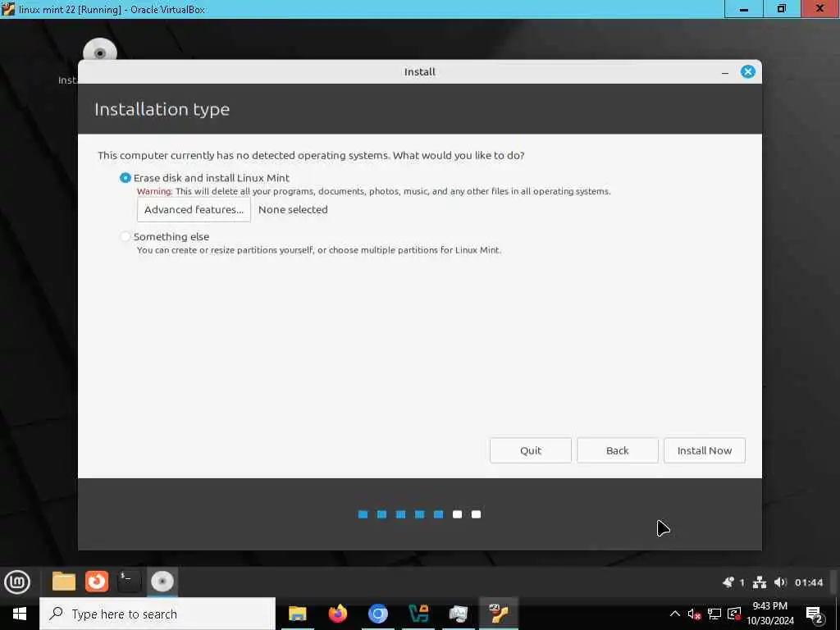The width and height of the screenshot is (840, 630).
Task: Click the sixth installer progress dot
Action: pos(457,514)
